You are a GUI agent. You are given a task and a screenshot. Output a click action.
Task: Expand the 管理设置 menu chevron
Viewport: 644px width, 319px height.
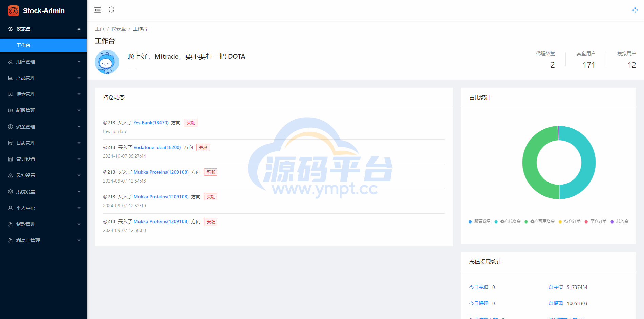coord(79,159)
